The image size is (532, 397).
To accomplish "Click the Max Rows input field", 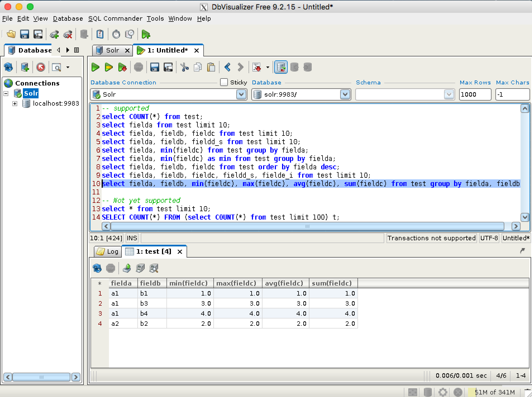I will pyautogui.click(x=475, y=94).
